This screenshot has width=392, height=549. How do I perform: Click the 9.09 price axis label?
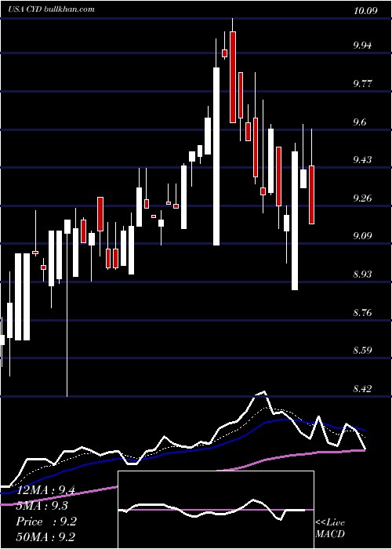tap(362, 236)
